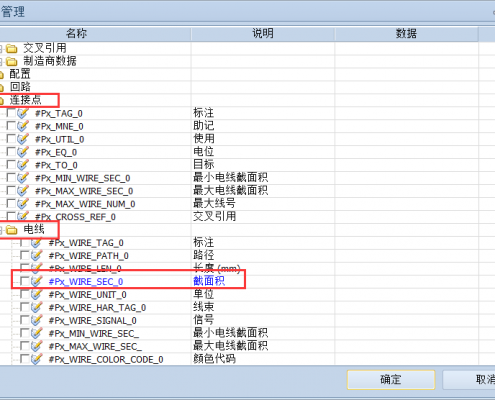Select the #Px_WIRE_UNIT_0 row
Screen dimensions: 495x400
(239, 295)
